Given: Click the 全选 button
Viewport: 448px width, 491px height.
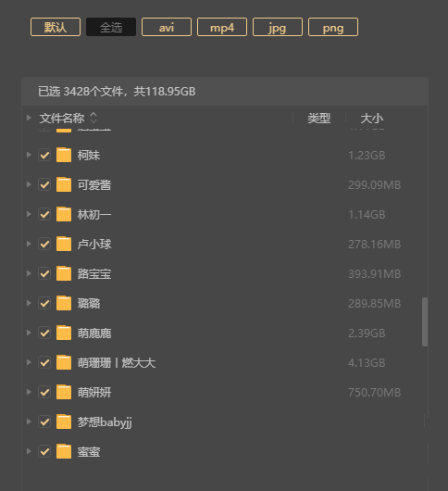Looking at the screenshot, I should pos(111,27).
